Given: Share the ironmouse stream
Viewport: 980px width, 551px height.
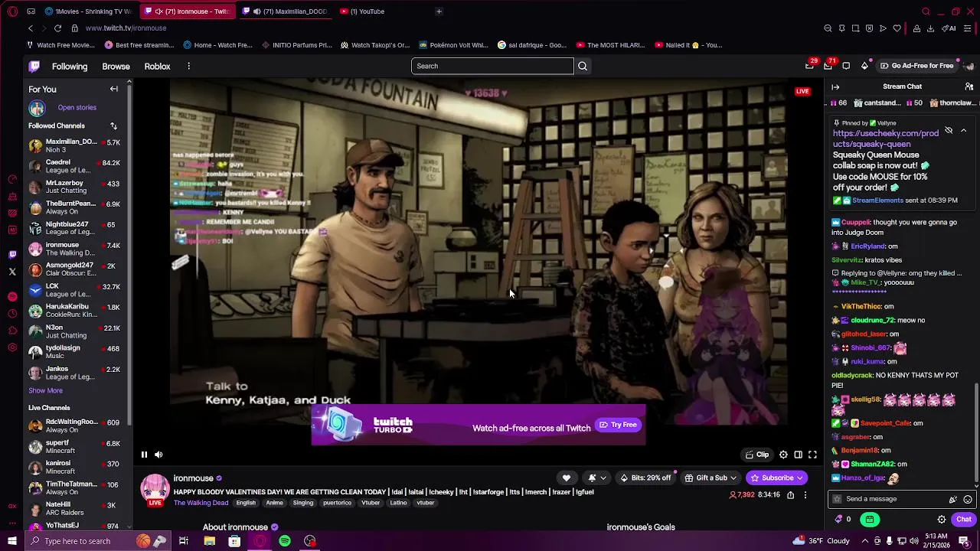Looking at the screenshot, I should [791, 495].
